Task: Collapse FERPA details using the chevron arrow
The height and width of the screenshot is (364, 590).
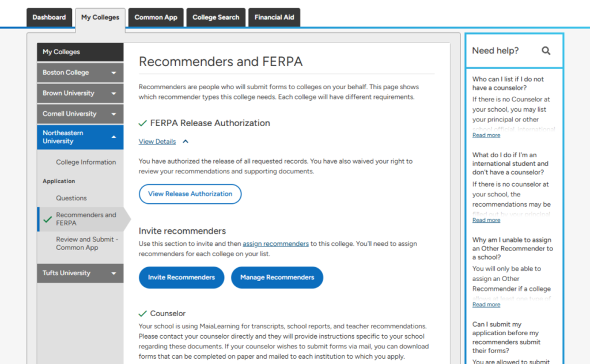Action: coord(186,142)
